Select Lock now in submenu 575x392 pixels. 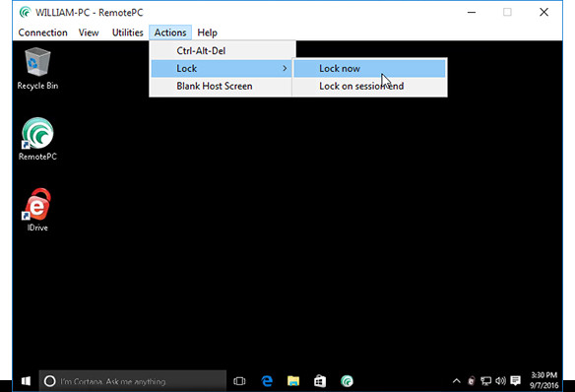tap(369, 69)
